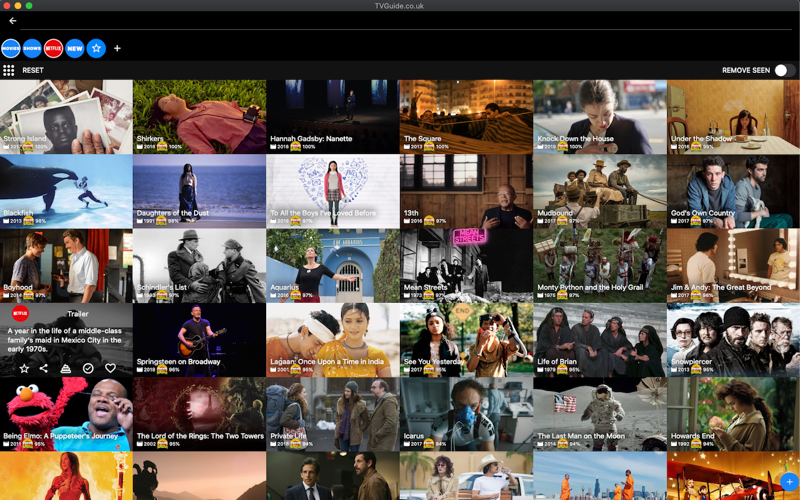The height and width of the screenshot is (500, 800).
Task: Click the Rotten Tomatoes badge on Icarus
Action: coord(429,443)
